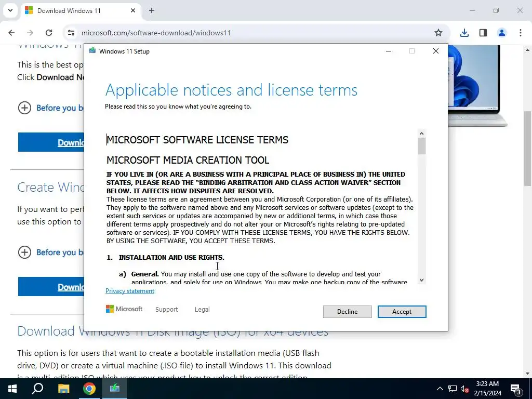Screen dimensions: 532x399
Task: Close the Download Windows 11 tab
Action: 133,10
